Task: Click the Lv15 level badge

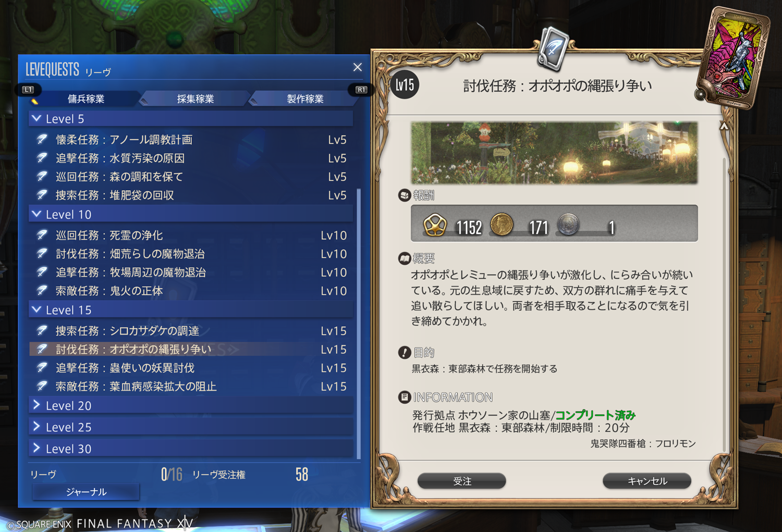Action: click(405, 84)
